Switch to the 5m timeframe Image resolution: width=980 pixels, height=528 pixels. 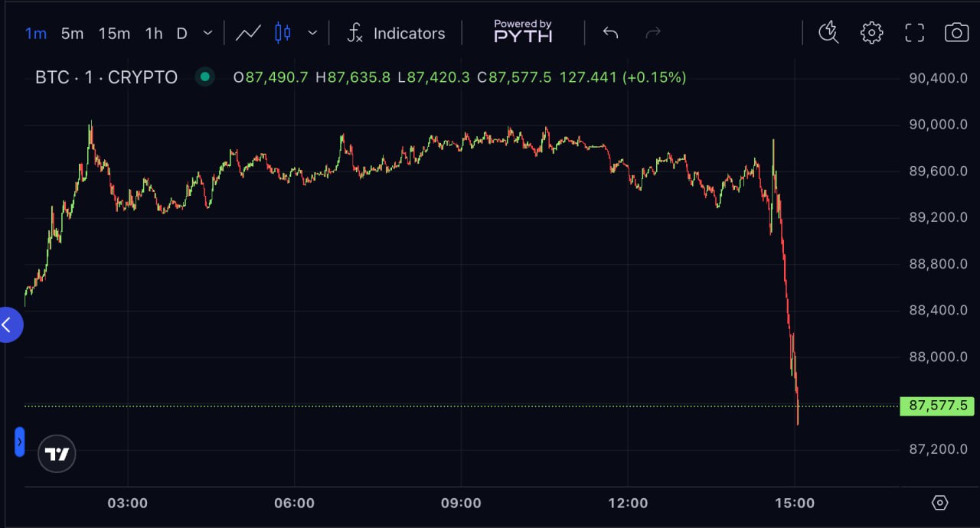click(72, 34)
